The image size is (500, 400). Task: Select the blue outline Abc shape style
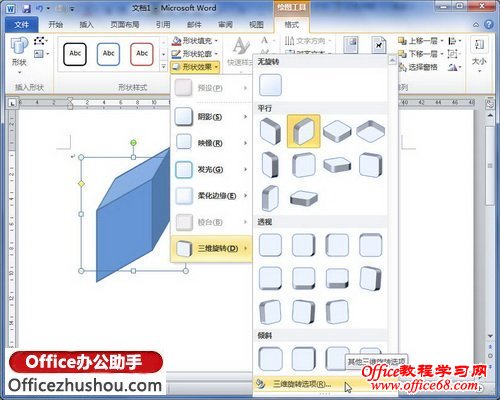pyautogui.click(x=108, y=54)
